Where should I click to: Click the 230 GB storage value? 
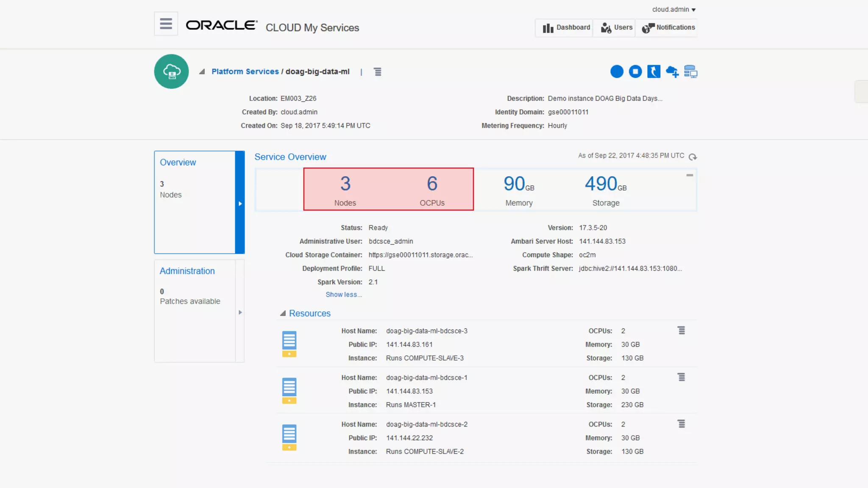tap(632, 405)
